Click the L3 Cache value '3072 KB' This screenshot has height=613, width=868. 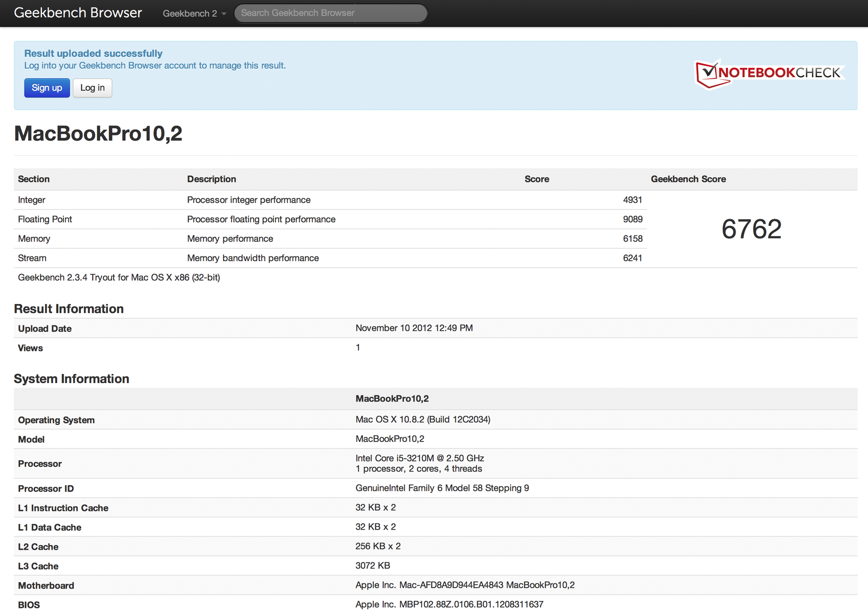point(373,566)
